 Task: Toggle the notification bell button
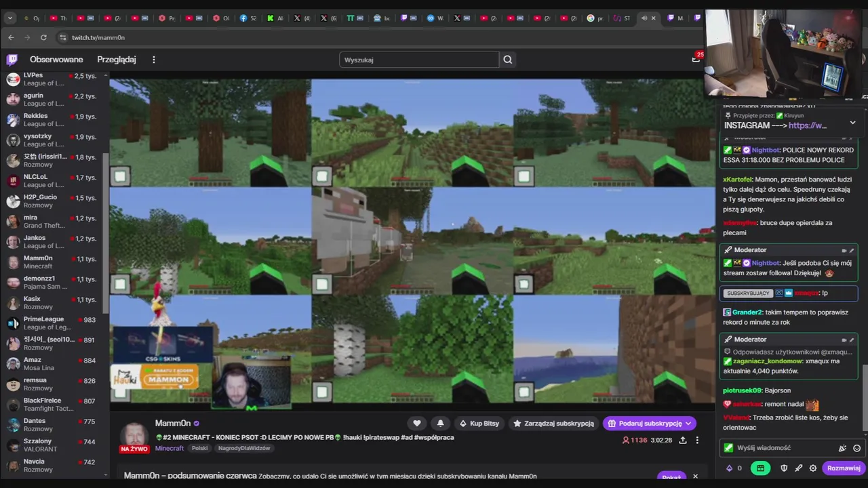click(x=440, y=424)
